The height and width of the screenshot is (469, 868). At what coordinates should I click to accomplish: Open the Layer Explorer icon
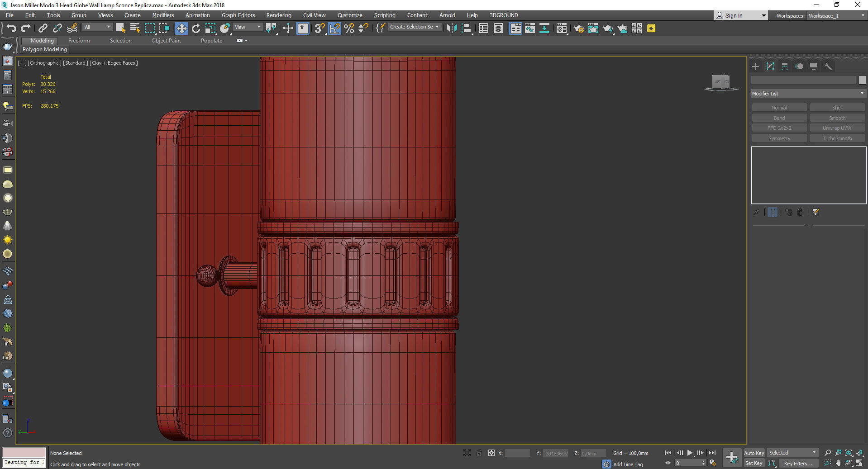[498, 28]
